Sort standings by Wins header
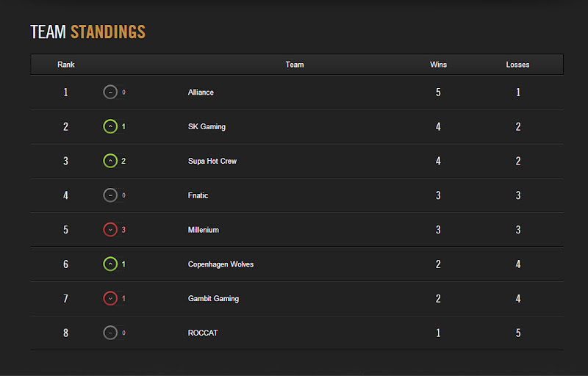This screenshot has width=588, height=376. 438,65
